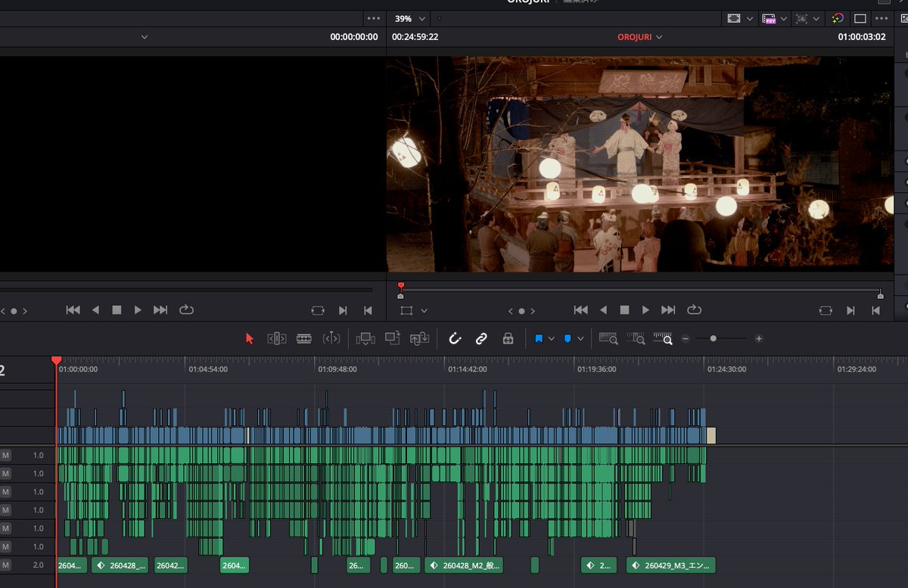Activate Trim Edit mode tool
Viewport: 908px width, 588px height.
coord(277,339)
